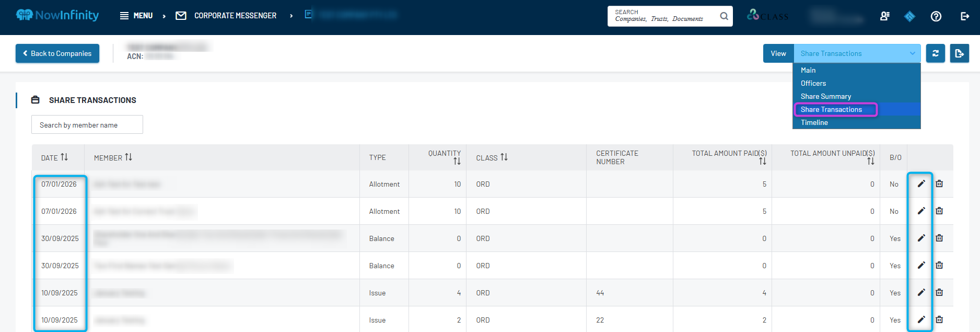Select Officers from the view list
The image size is (980, 332).
click(813, 83)
